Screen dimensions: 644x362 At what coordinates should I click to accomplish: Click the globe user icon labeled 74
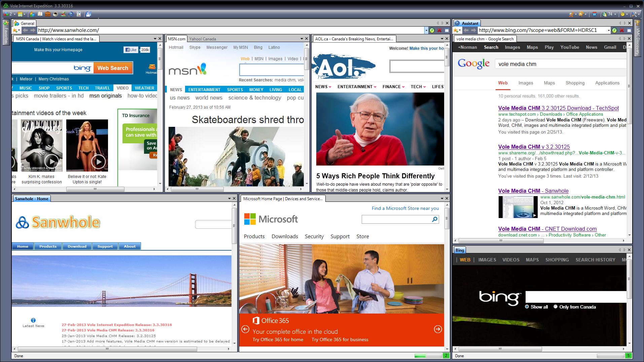click(x=605, y=14)
